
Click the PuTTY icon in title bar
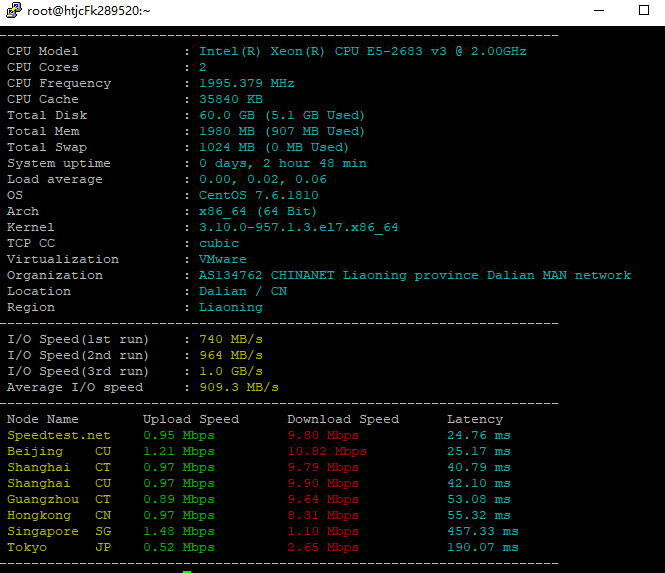tap(14, 10)
